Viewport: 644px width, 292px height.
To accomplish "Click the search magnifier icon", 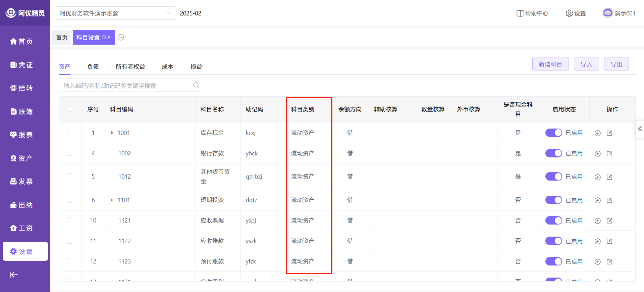I will pyautogui.click(x=196, y=85).
